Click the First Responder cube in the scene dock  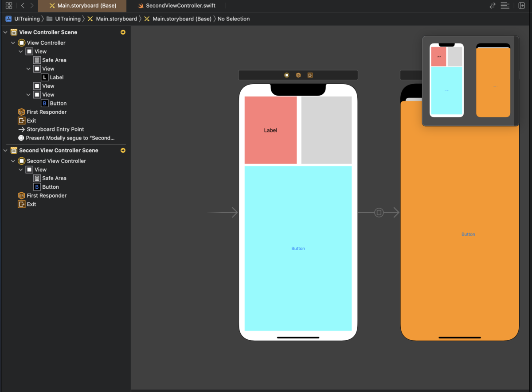pyautogui.click(x=298, y=75)
